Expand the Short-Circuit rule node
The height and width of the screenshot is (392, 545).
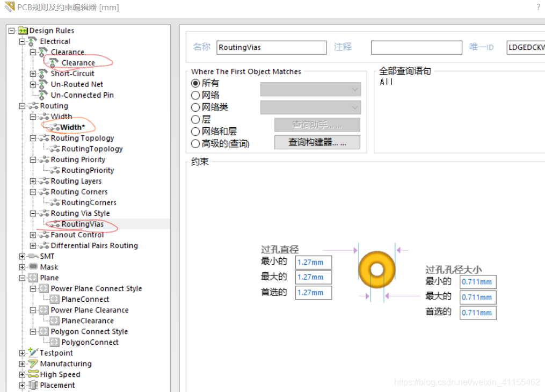point(33,74)
